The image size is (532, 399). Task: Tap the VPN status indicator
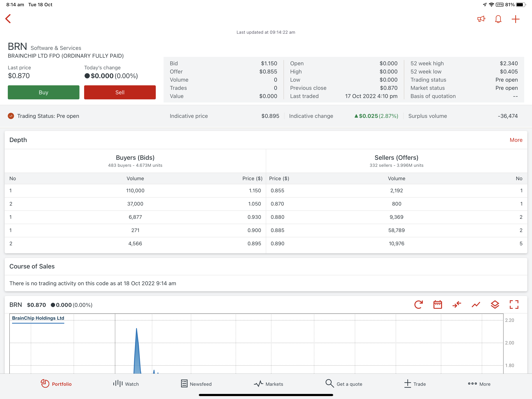coord(499,4)
